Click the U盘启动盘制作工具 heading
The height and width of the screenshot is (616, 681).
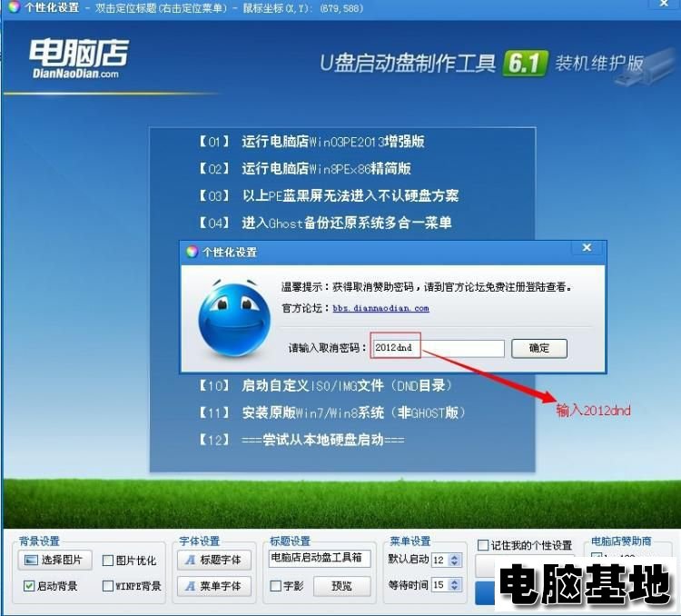point(408,64)
